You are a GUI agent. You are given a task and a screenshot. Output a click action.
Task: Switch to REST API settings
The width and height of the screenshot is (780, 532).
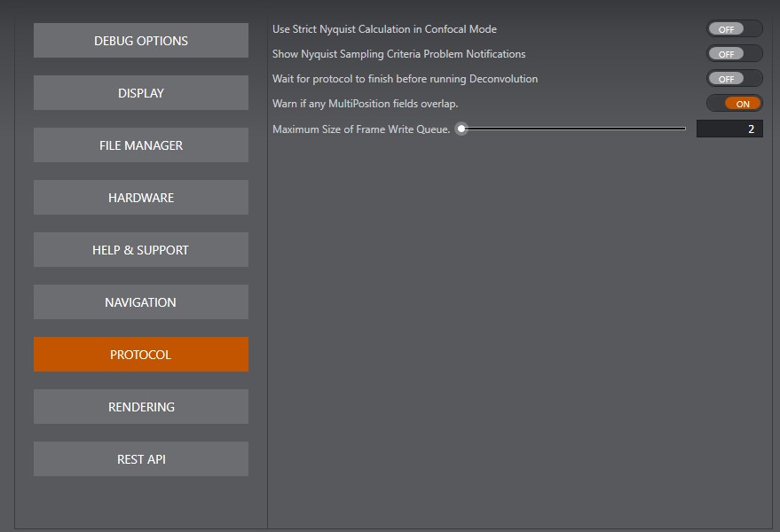pos(141,459)
